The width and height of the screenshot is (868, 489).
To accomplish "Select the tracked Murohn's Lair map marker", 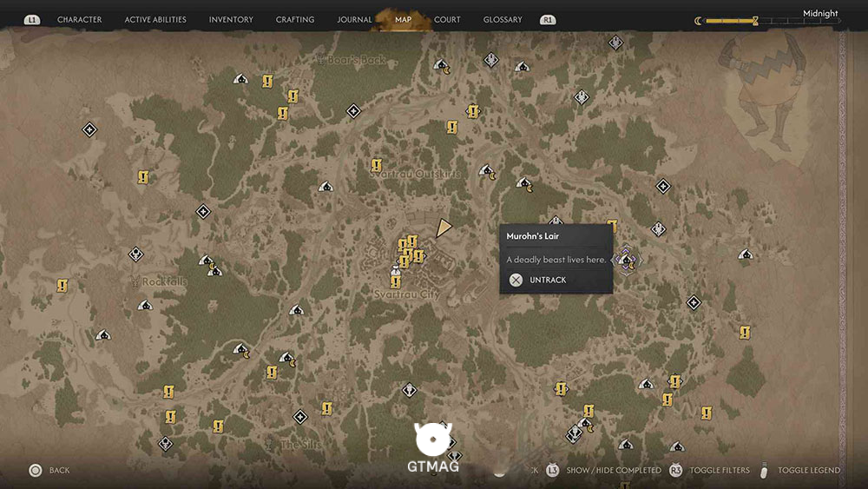I will click(626, 260).
